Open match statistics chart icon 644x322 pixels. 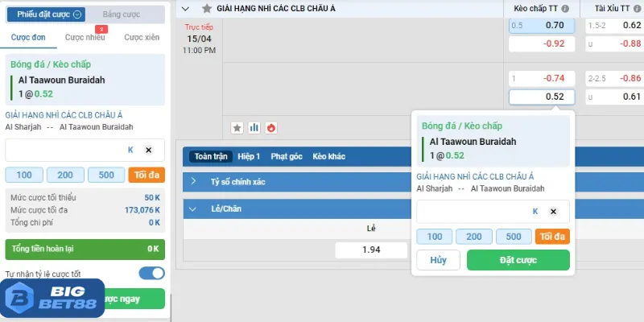[254, 128]
